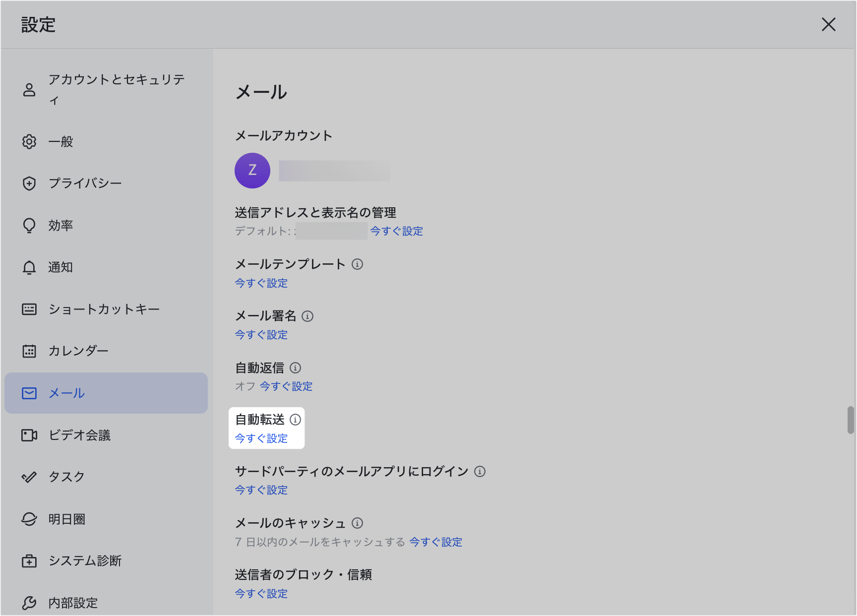The height and width of the screenshot is (616, 857).
Task: Click the 自動転送 info icon
Action: [x=296, y=420]
